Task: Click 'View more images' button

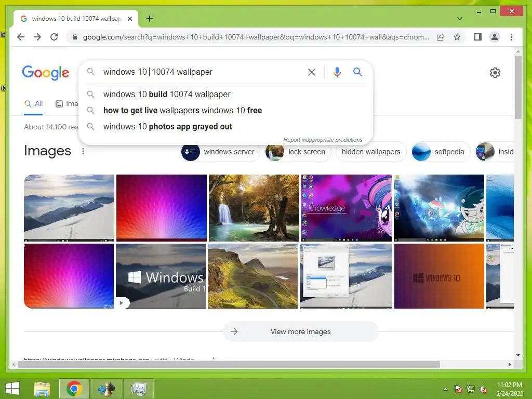Action: click(301, 331)
